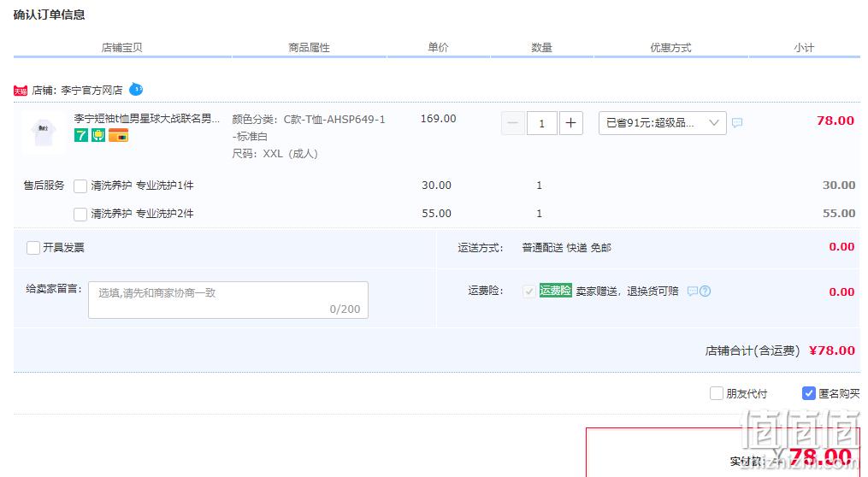868x477 pixels.
Task: Click the quantity input field showing 1
Action: click(541, 123)
